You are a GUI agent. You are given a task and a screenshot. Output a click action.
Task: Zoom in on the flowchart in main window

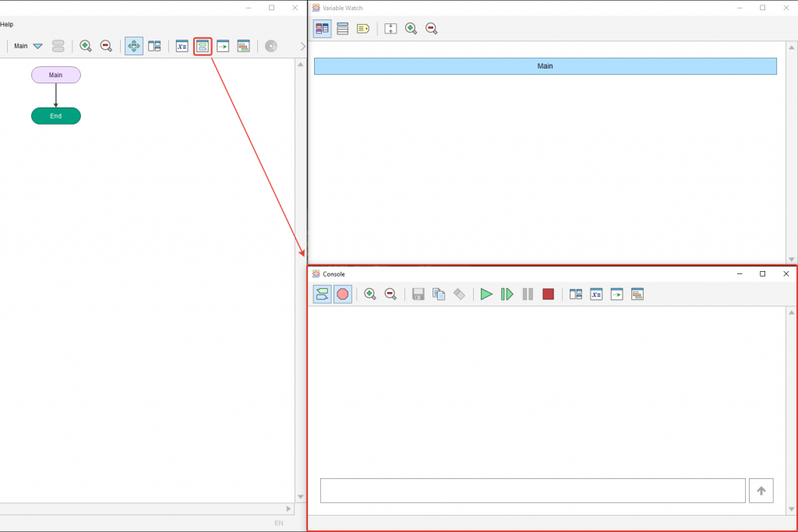[x=86, y=46]
